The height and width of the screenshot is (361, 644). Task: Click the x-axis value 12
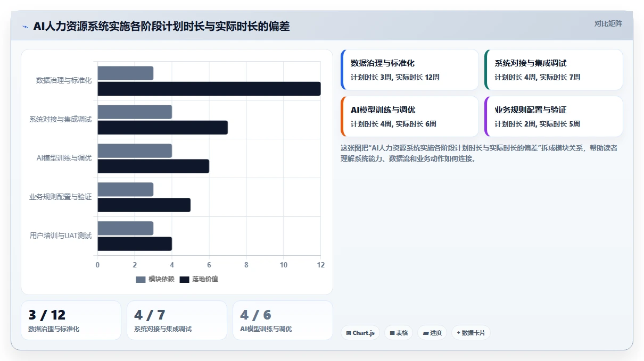[321, 265]
